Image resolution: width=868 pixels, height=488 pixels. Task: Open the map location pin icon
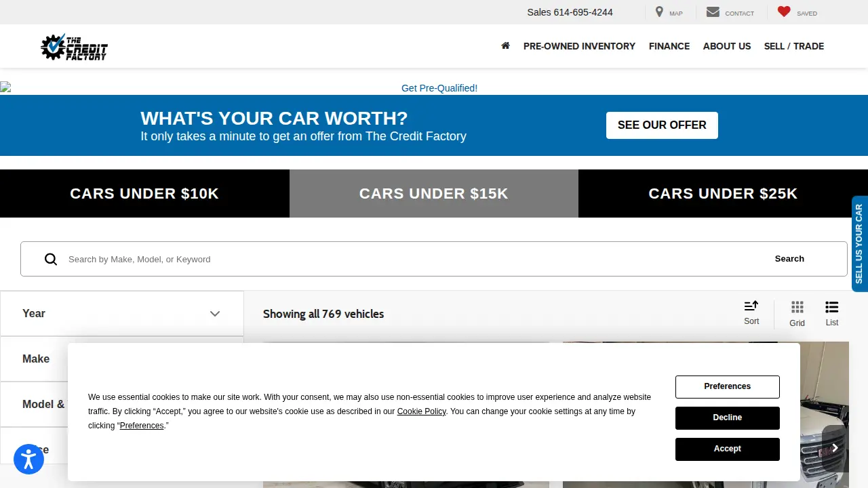coord(659,12)
